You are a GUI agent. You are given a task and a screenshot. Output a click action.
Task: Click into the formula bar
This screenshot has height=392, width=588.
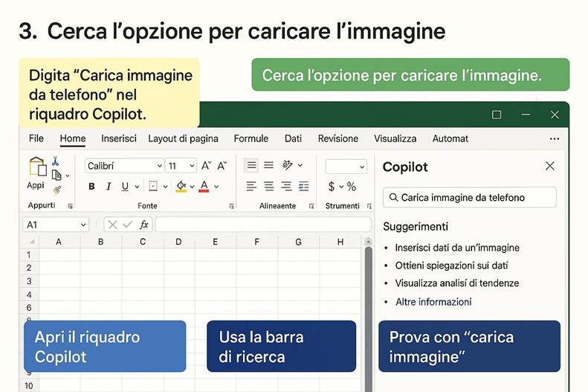point(263,225)
